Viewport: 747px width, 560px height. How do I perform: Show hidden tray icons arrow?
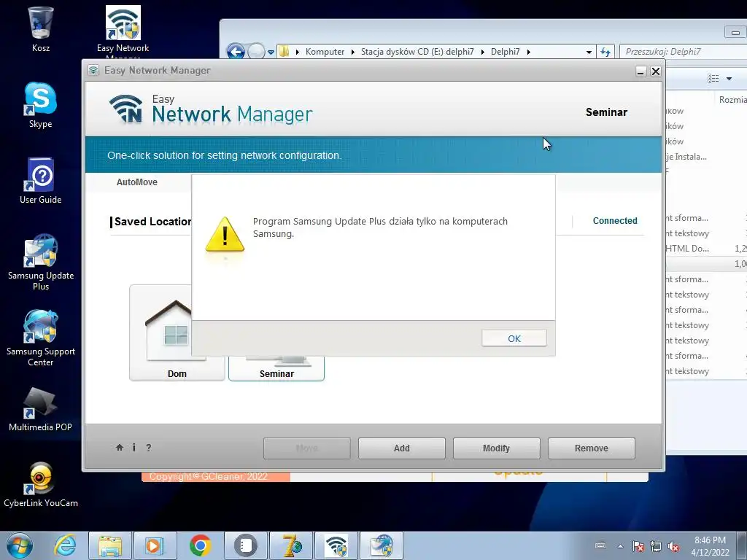620,546
